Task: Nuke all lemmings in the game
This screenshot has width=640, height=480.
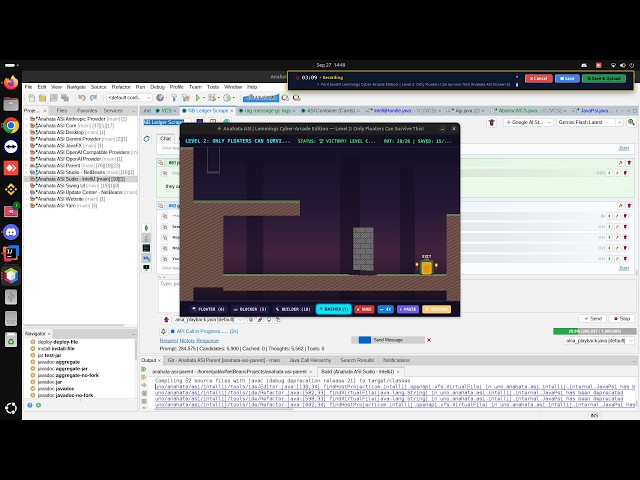Action: (364, 309)
